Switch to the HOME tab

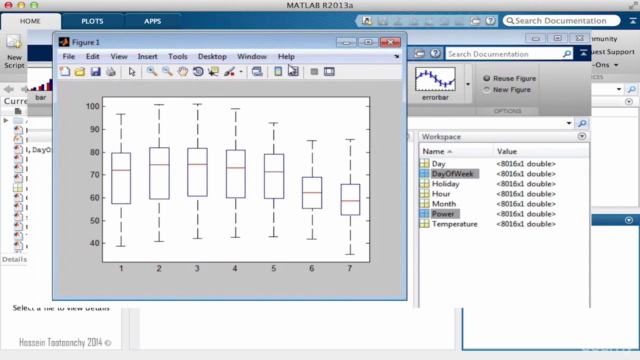click(30, 21)
